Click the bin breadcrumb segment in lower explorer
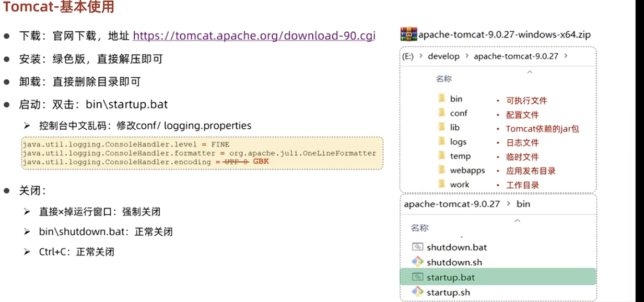This screenshot has width=644, height=302. 523,203
